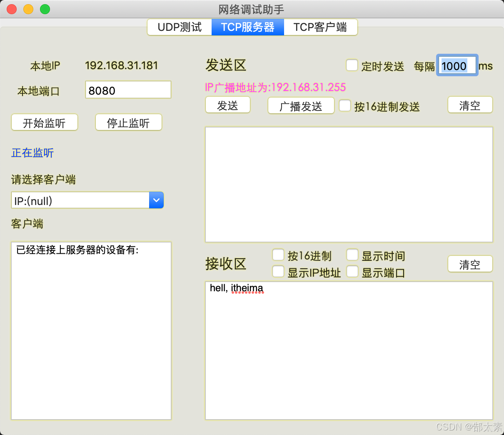Screen dimensions: 504x435
Task: Click 清空 in the 接收区 section
Action: [x=470, y=264]
